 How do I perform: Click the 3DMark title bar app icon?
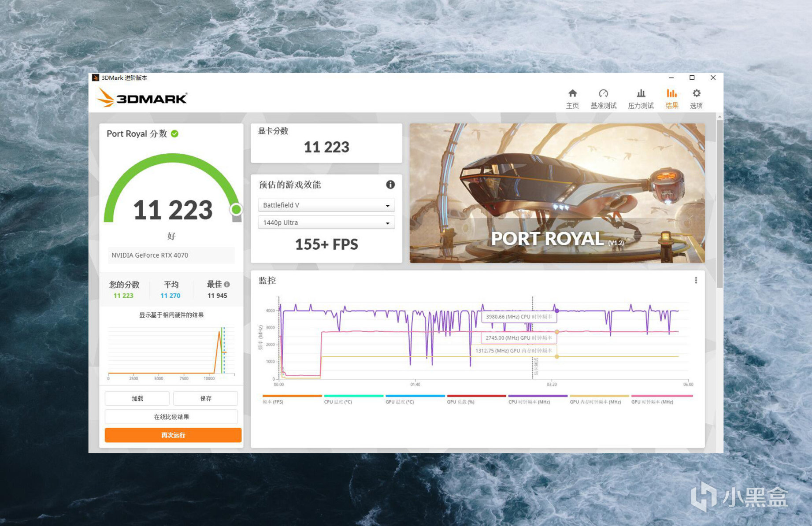[x=95, y=78]
